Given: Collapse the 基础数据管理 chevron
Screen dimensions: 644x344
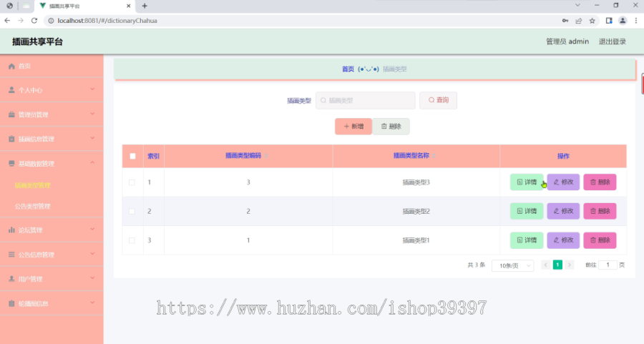Looking at the screenshot, I should pyautogui.click(x=92, y=163).
